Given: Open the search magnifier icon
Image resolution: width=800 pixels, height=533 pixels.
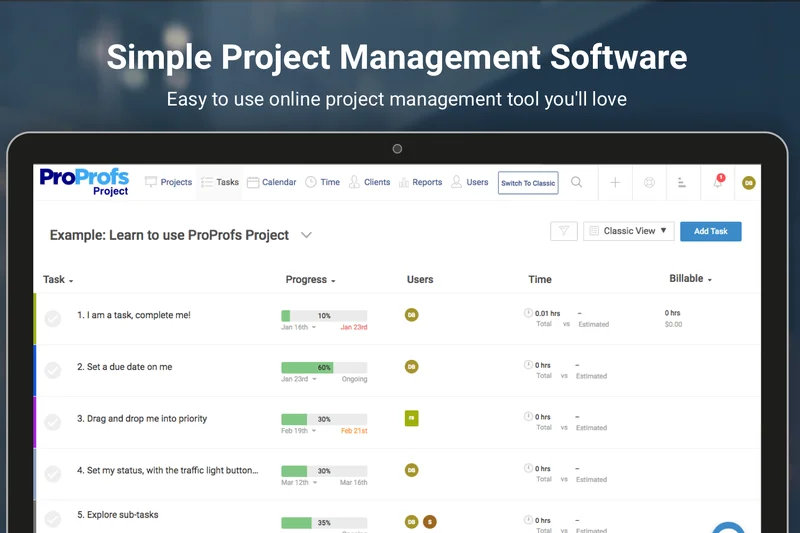Looking at the screenshot, I should click(577, 182).
